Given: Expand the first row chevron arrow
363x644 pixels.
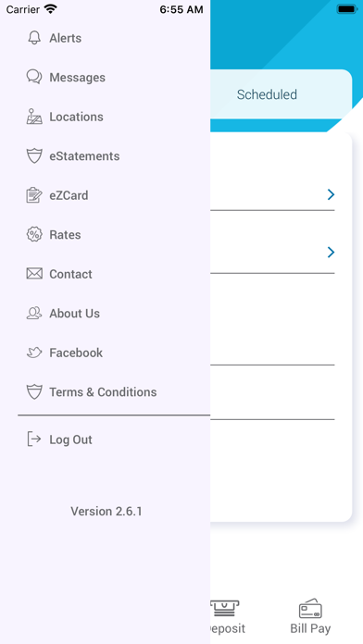Looking at the screenshot, I should click(x=331, y=194).
